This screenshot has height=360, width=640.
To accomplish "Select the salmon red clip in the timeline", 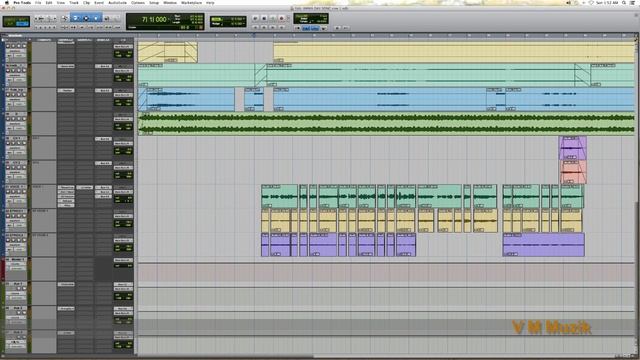I will (x=573, y=172).
